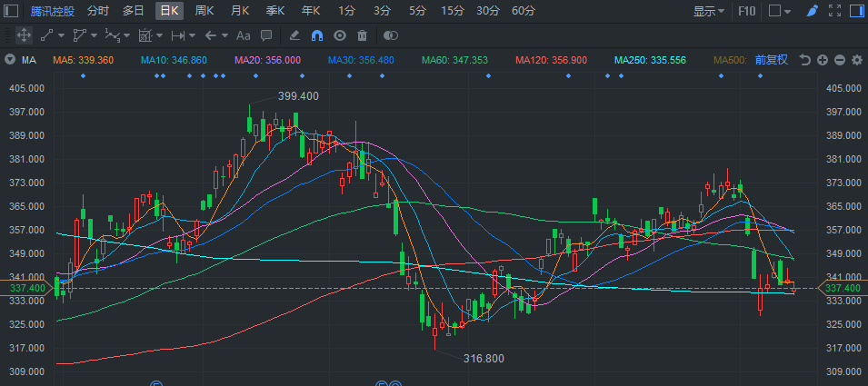
Task: Expand the wave tool dropdown arrow
Action: pos(126,35)
